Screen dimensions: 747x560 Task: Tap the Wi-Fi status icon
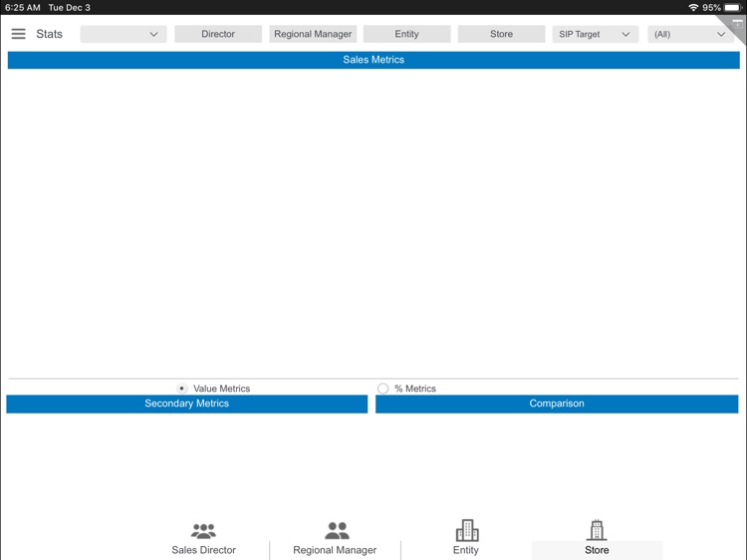[693, 8]
